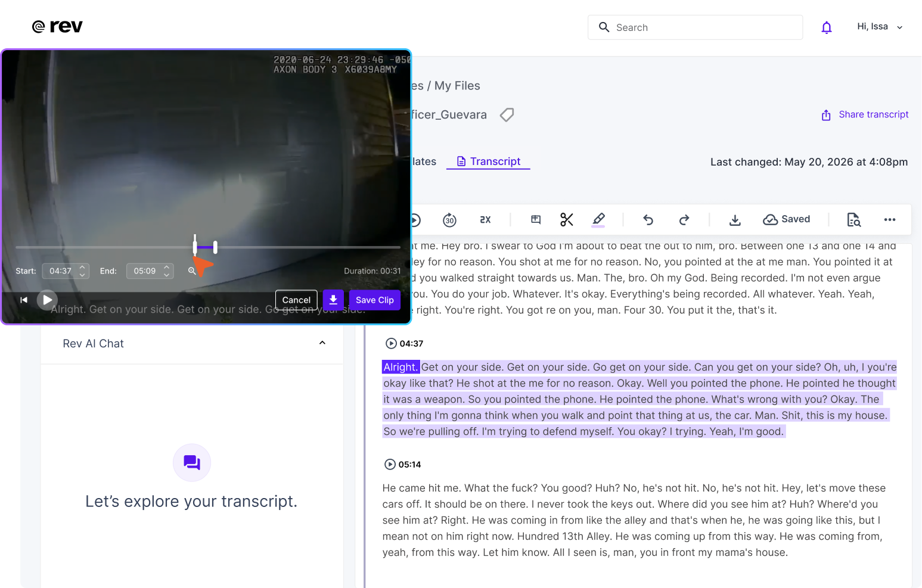Screen dimensions: 922x588
Task: Open find in document tool
Action: 853,220
